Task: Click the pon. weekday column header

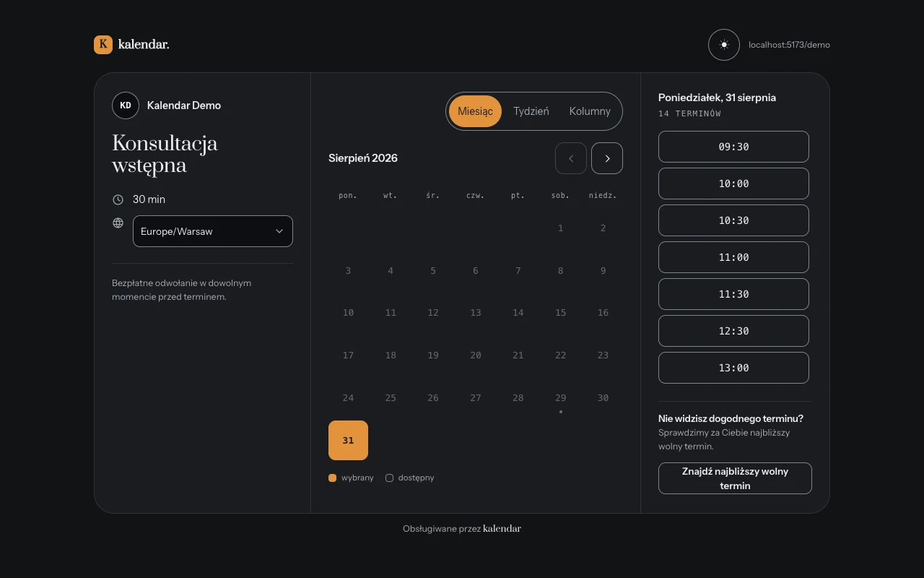Action: [348, 196]
